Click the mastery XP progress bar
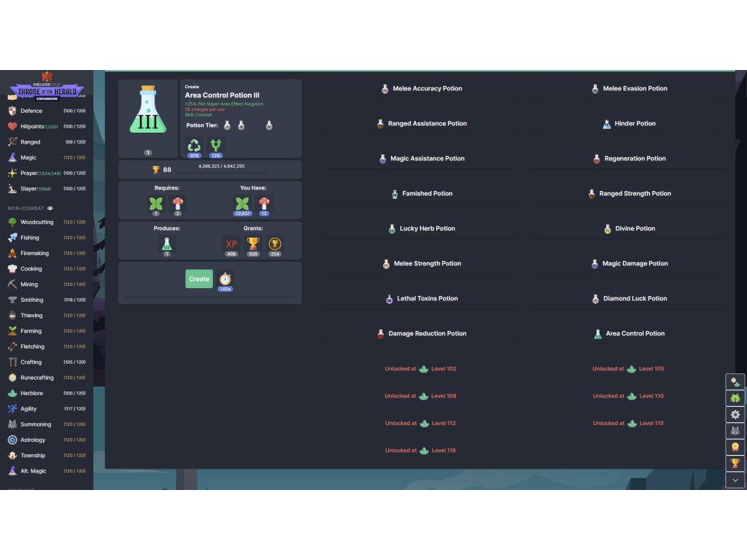This screenshot has height=560, width=747. [x=222, y=172]
